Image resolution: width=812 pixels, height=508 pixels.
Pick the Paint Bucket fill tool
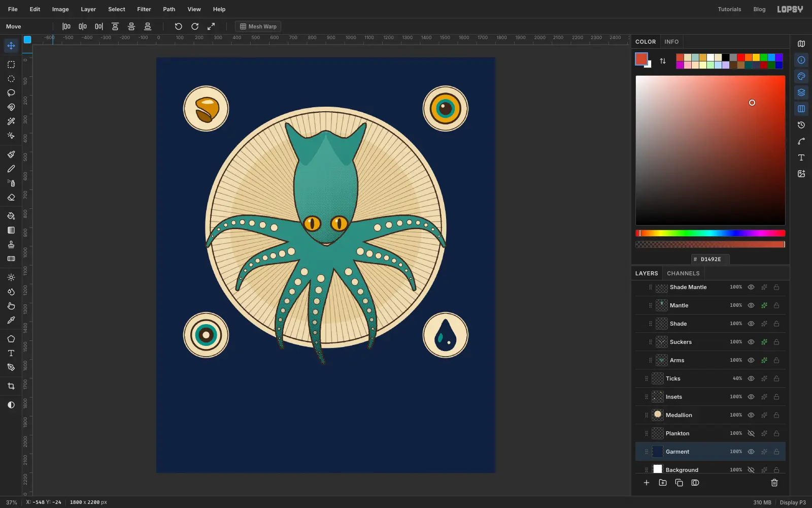(x=11, y=216)
